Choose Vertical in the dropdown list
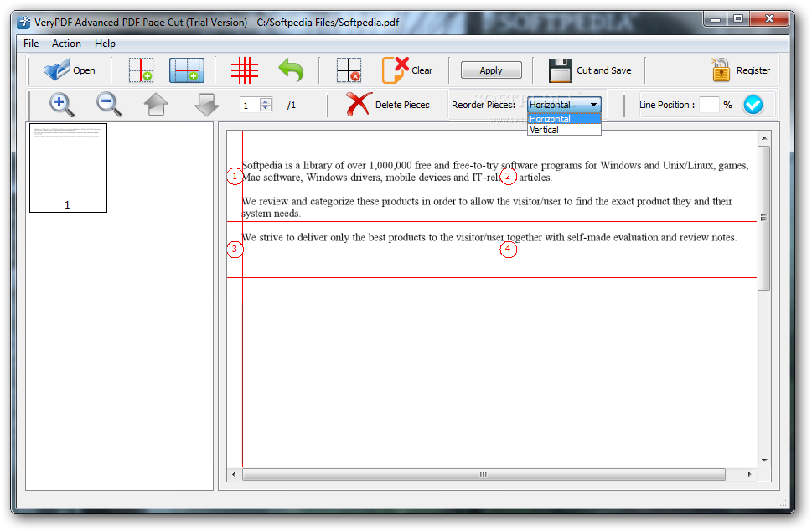 (564, 130)
